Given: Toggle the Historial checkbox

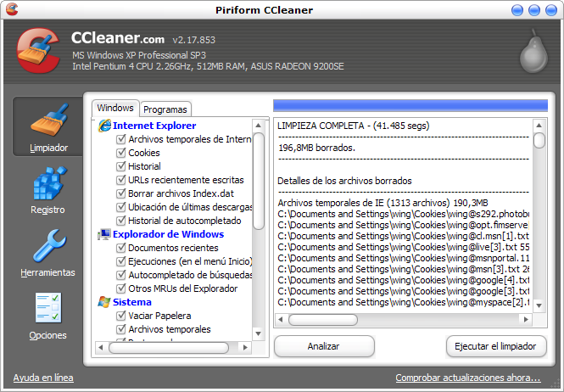Looking at the screenshot, I should coord(120,166).
